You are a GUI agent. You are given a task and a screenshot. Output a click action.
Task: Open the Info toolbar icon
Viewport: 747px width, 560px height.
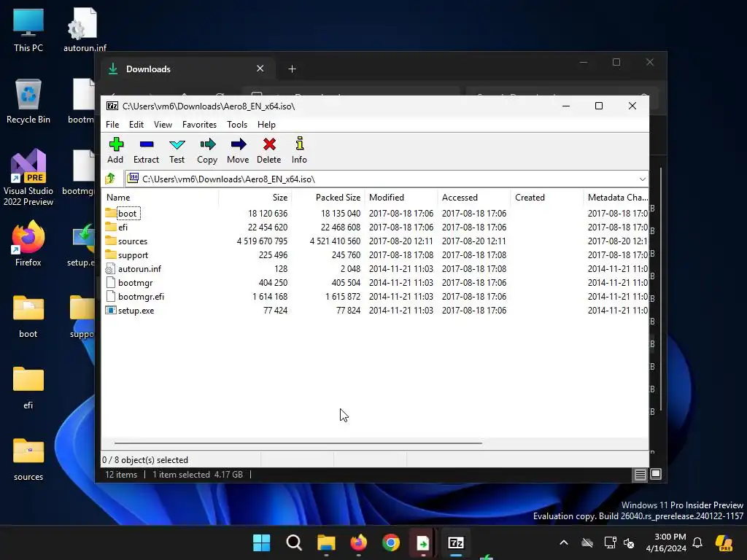pyautogui.click(x=299, y=150)
